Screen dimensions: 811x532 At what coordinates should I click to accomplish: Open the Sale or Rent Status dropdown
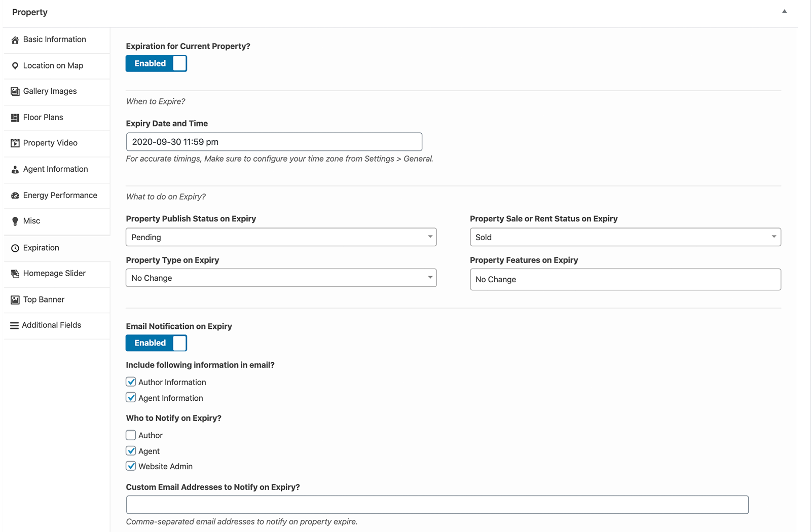(625, 237)
